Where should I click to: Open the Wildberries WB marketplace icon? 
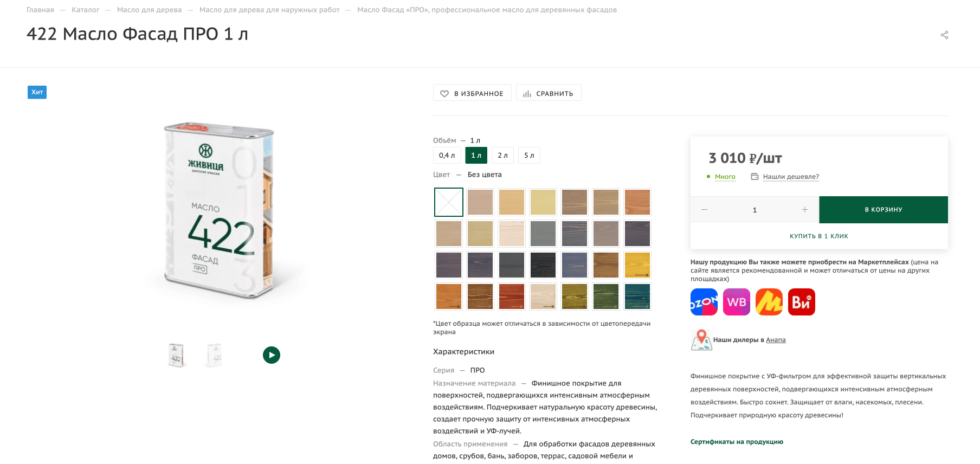(x=736, y=302)
